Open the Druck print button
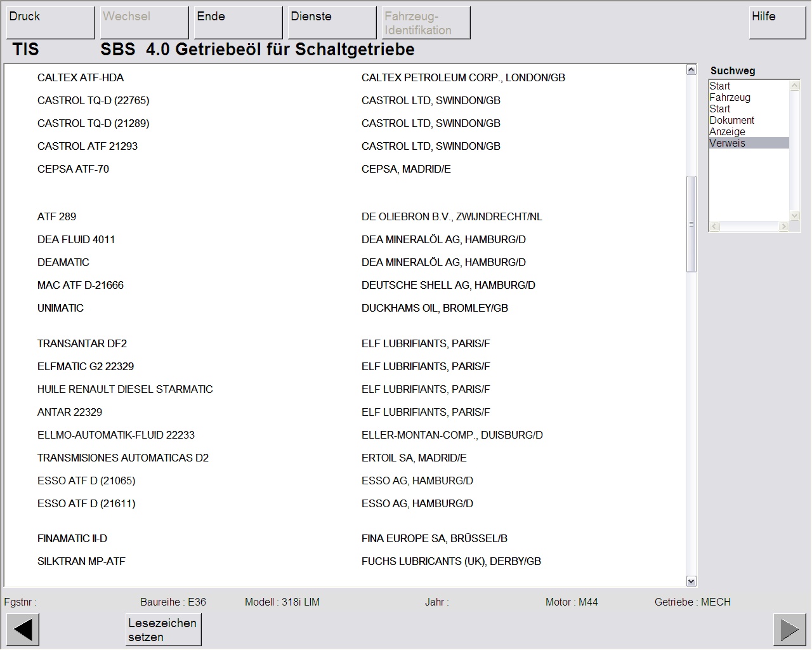The height and width of the screenshot is (650, 812). coord(50,22)
